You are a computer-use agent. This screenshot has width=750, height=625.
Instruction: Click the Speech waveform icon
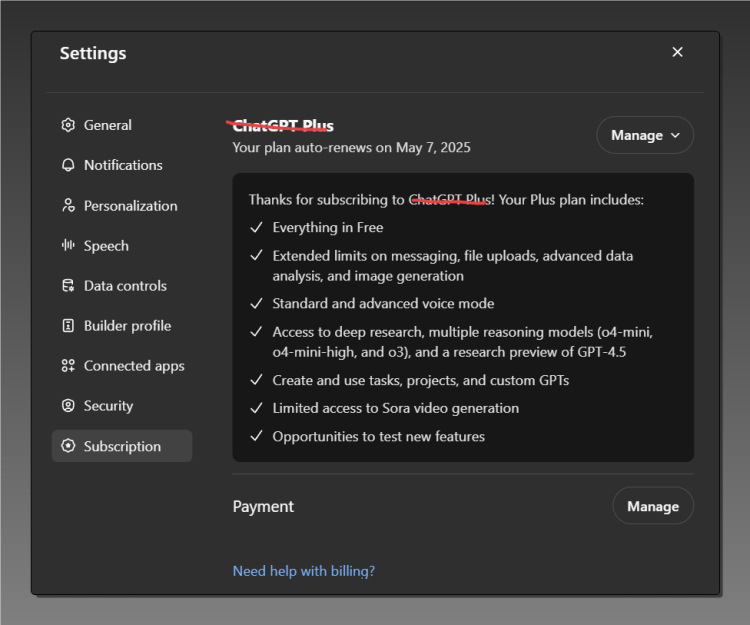(68, 245)
